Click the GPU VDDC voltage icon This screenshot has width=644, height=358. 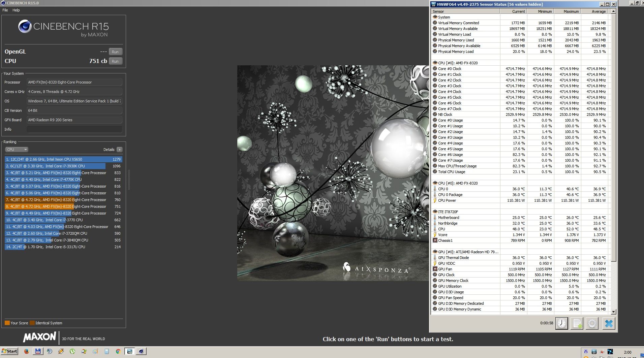coord(435,263)
